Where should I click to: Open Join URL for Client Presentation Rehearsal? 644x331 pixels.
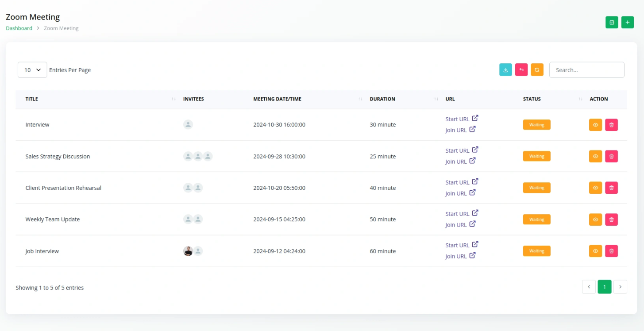[x=460, y=193]
